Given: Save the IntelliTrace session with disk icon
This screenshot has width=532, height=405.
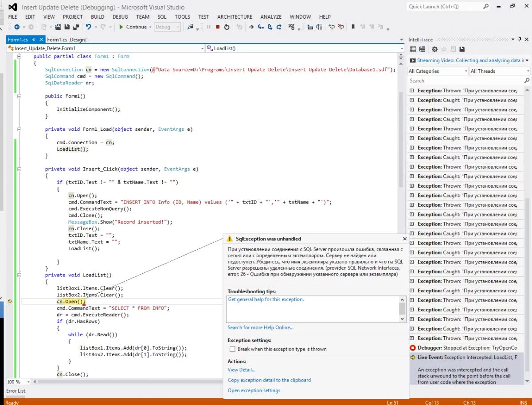Looking at the screenshot, I should coord(462,49).
